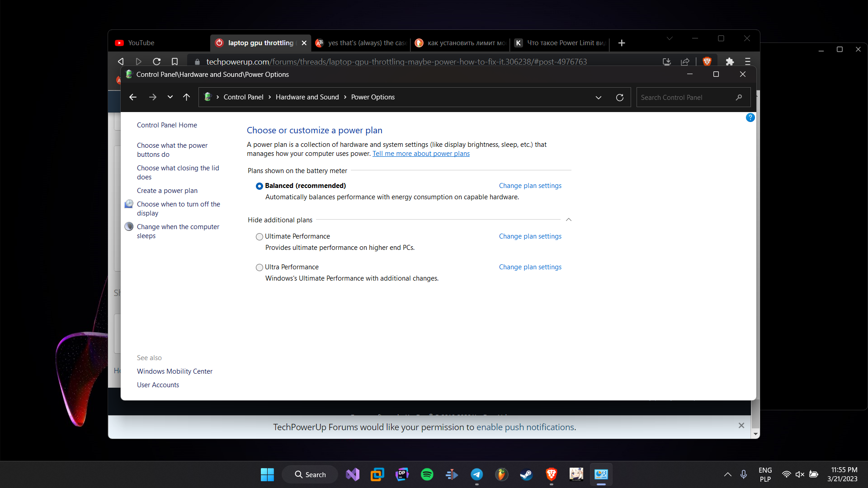Click Control Panel breadcrumb

[243, 97]
